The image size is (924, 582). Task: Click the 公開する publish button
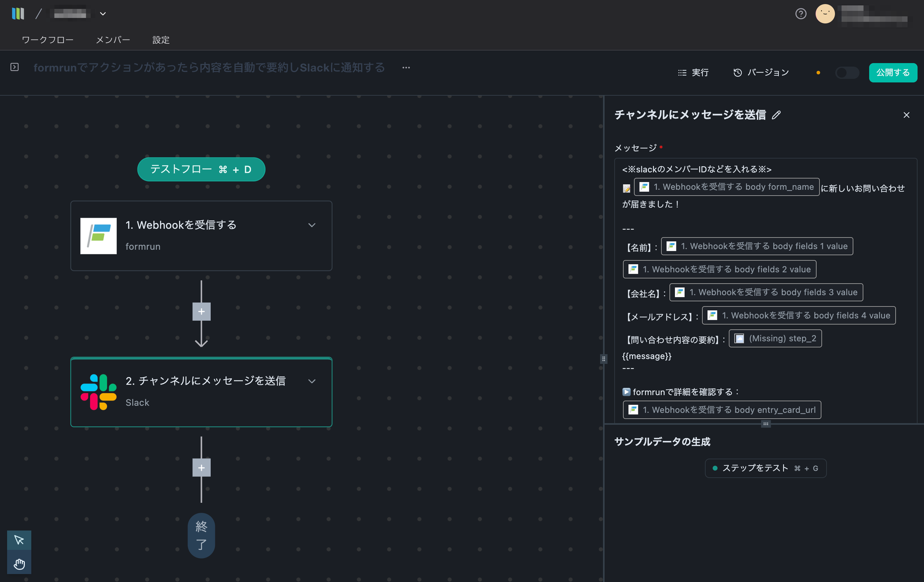pos(892,73)
